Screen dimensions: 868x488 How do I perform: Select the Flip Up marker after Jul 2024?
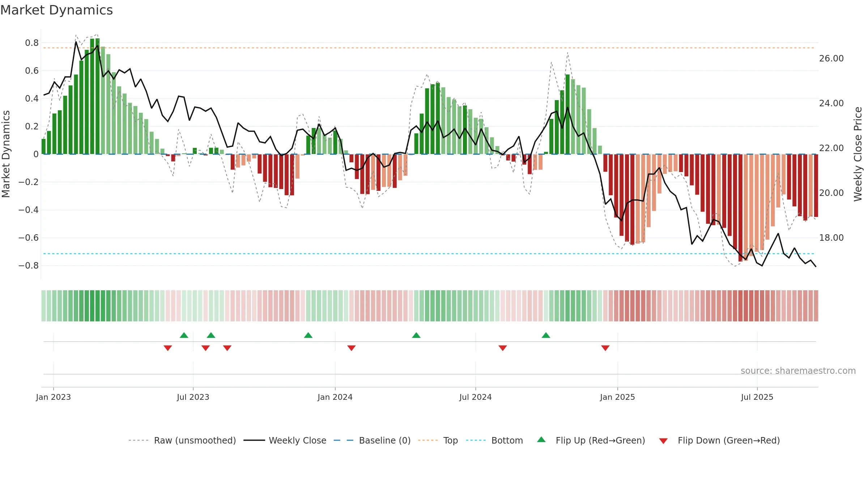546,335
